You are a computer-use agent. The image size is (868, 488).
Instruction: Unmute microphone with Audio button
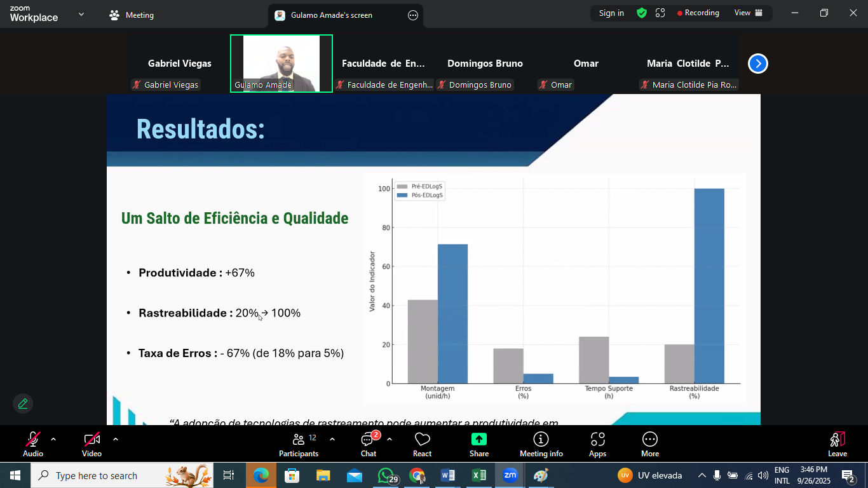pos(33,444)
